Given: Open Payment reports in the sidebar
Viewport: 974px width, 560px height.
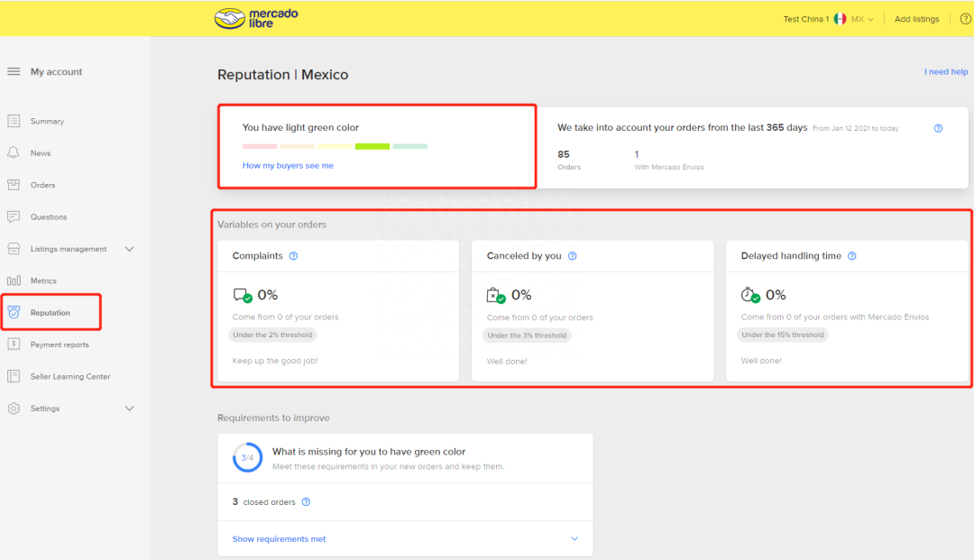Looking at the screenshot, I should (60, 344).
